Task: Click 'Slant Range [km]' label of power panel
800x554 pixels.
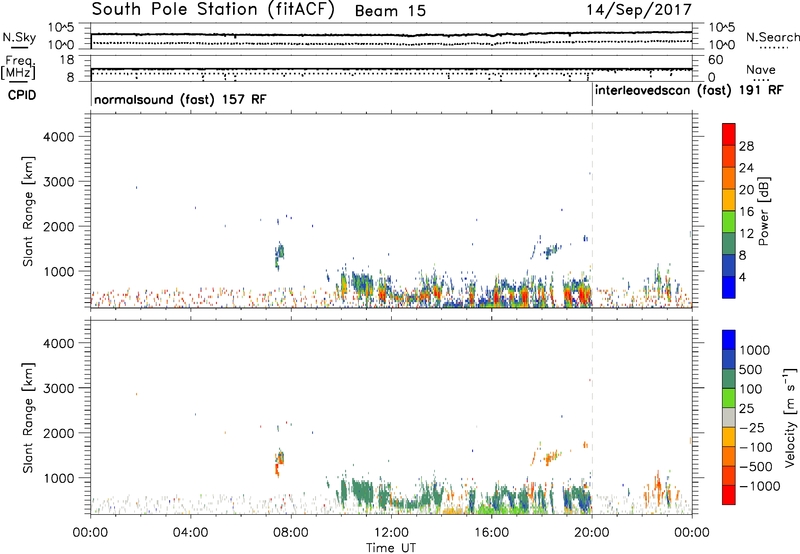Action: pos(28,211)
